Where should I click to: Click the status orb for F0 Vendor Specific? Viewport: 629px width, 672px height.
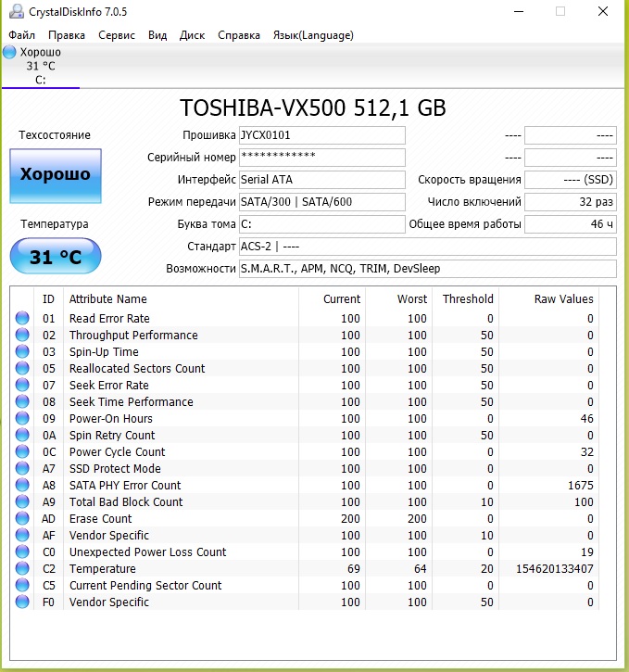(22, 602)
